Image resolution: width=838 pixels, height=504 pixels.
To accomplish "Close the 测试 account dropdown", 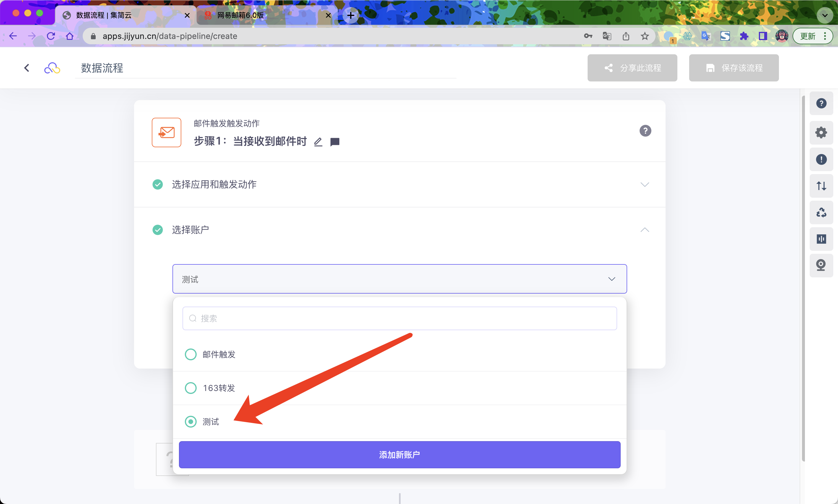I will [x=611, y=279].
